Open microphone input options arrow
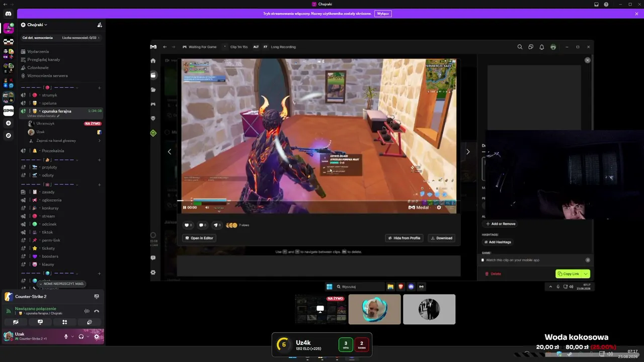Image resolution: width=644 pixels, height=362 pixels. pyautogui.click(x=72, y=336)
